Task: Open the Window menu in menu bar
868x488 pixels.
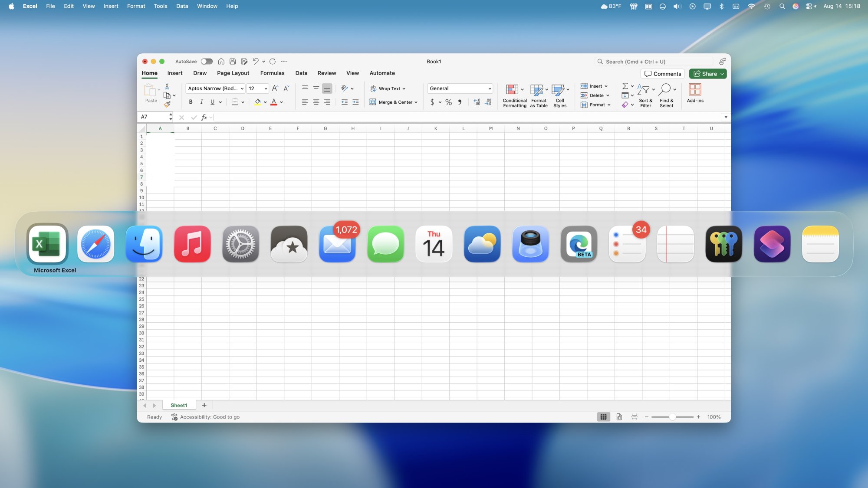Action: [207, 6]
